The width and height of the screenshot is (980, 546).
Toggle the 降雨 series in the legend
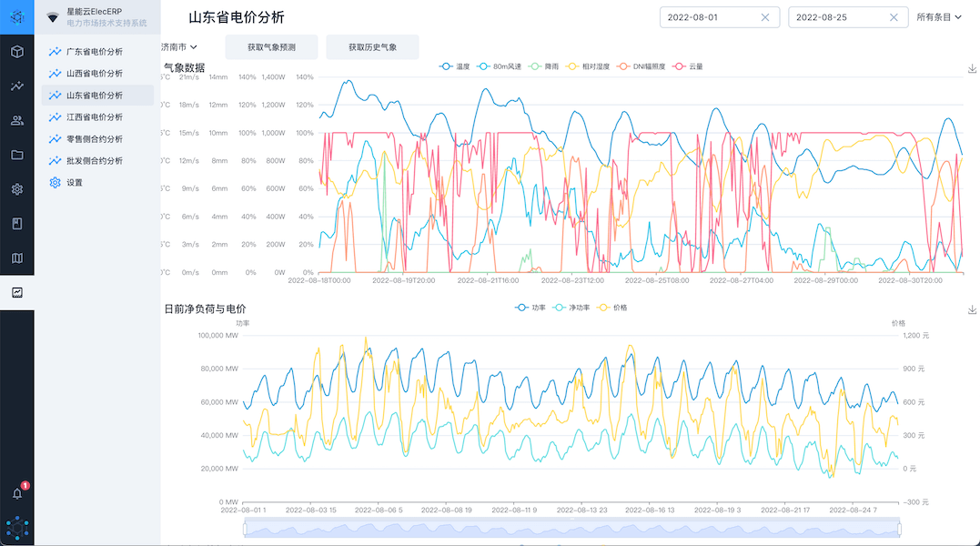(543, 66)
